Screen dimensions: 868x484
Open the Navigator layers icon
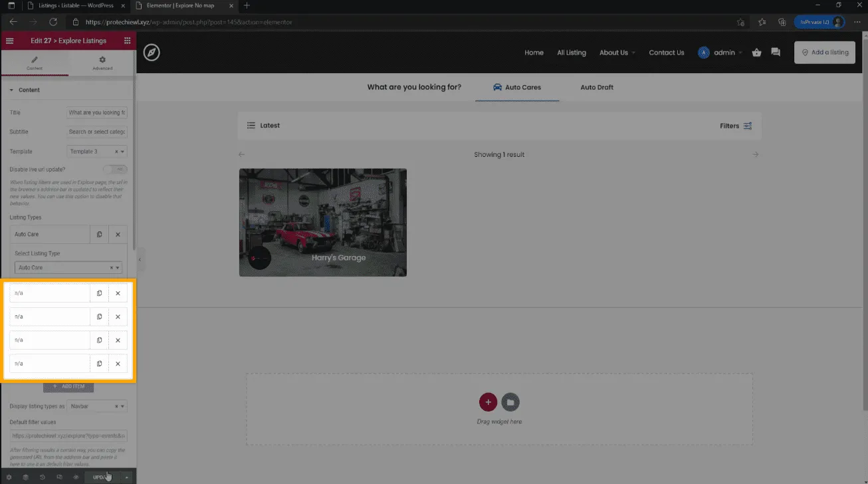[25, 477]
